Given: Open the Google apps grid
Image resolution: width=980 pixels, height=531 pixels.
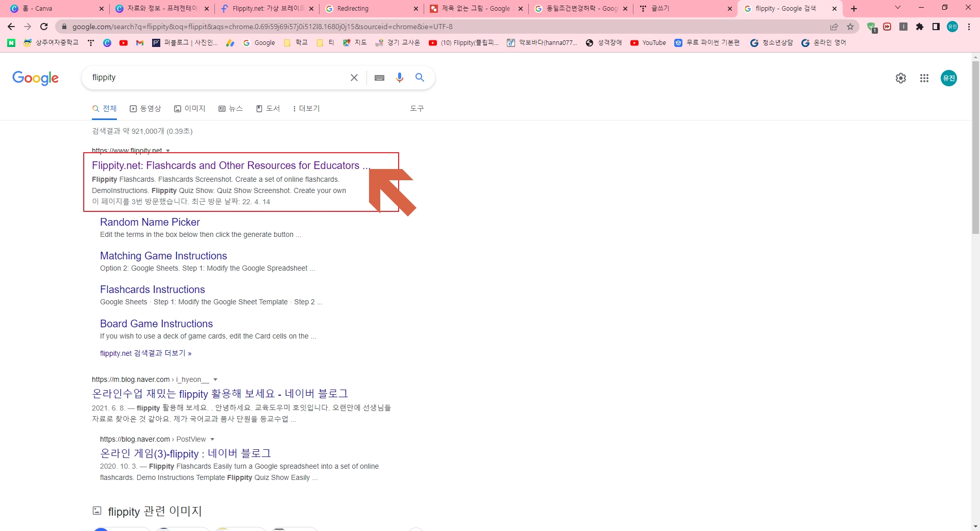Looking at the screenshot, I should [x=924, y=78].
